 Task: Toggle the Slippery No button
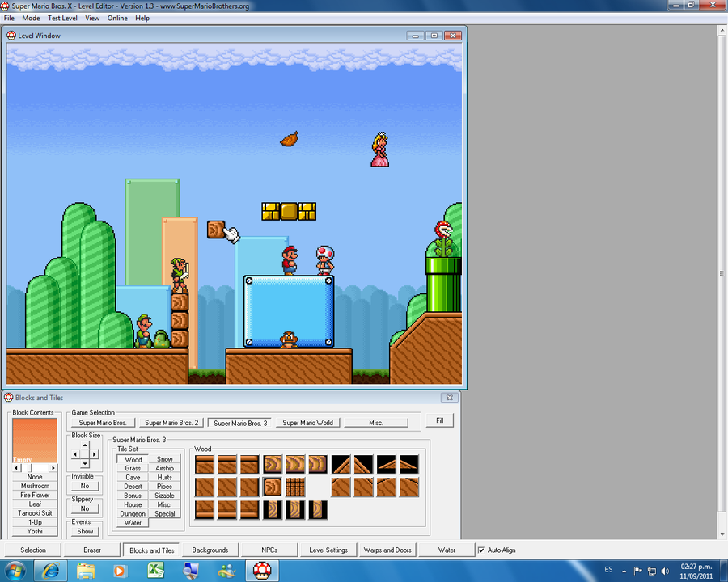tap(85, 508)
